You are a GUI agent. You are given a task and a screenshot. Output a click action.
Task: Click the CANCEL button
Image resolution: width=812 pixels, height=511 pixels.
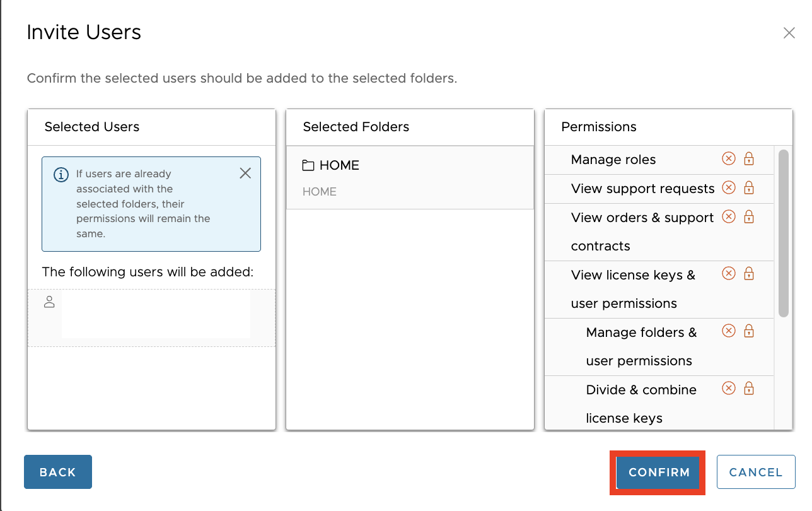click(755, 473)
